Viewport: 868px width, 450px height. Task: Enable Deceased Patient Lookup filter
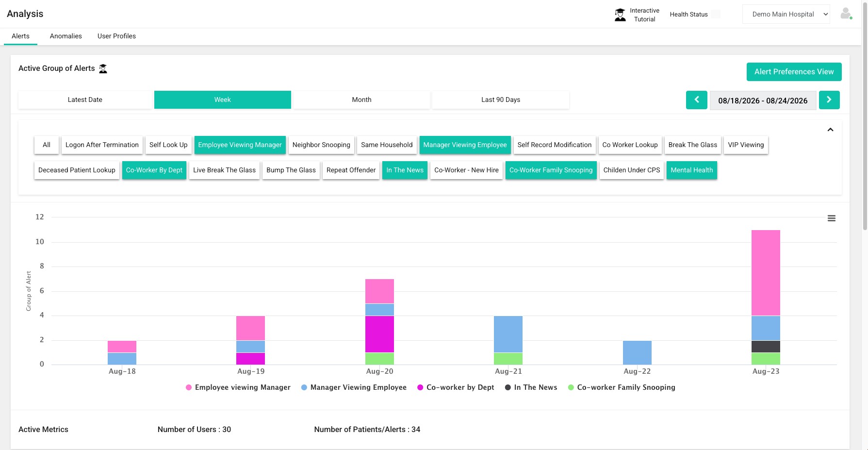pyautogui.click(x=77, y=170)
